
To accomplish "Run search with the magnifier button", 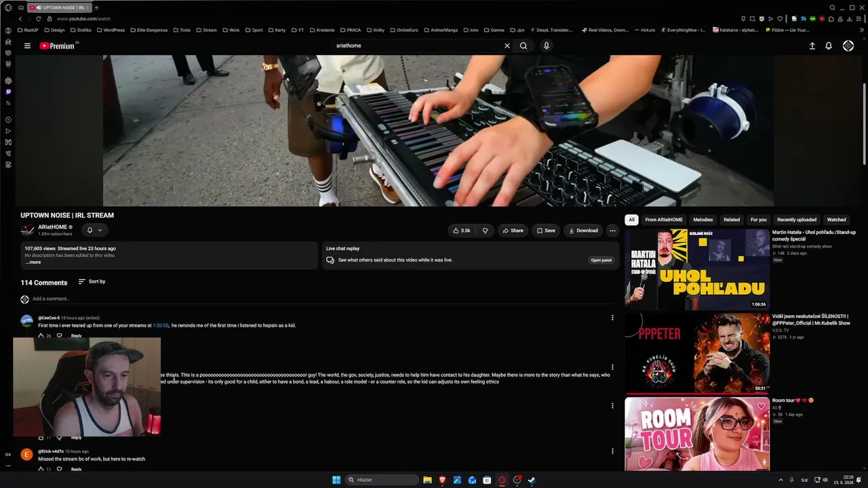I will point(524,45).
